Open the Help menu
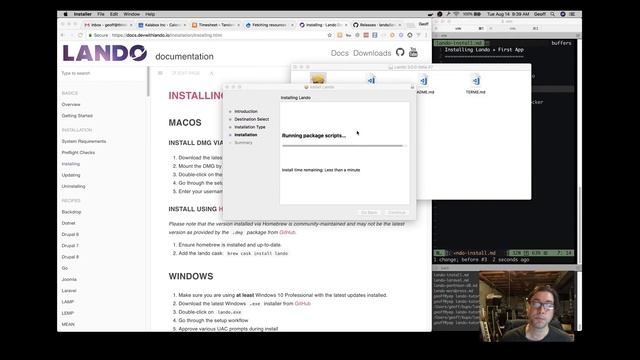Screen dimensions: 640x360 [x=150, y=14]
